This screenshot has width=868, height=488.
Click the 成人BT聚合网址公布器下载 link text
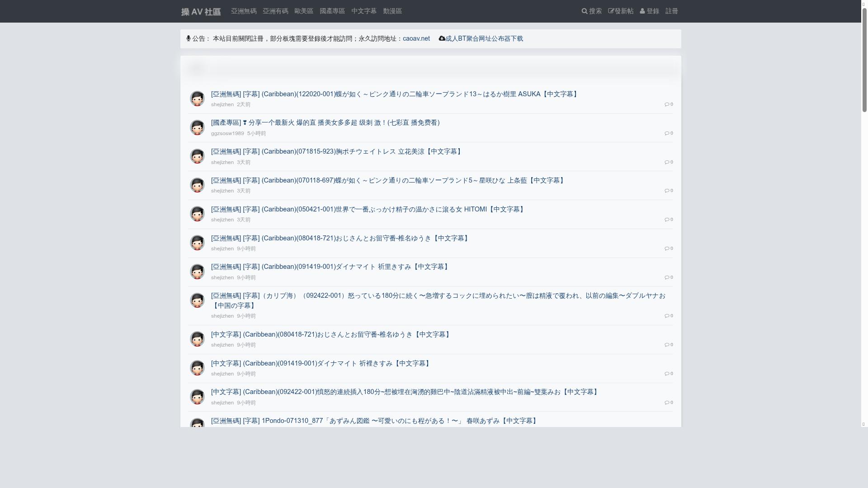pos(484,38)
